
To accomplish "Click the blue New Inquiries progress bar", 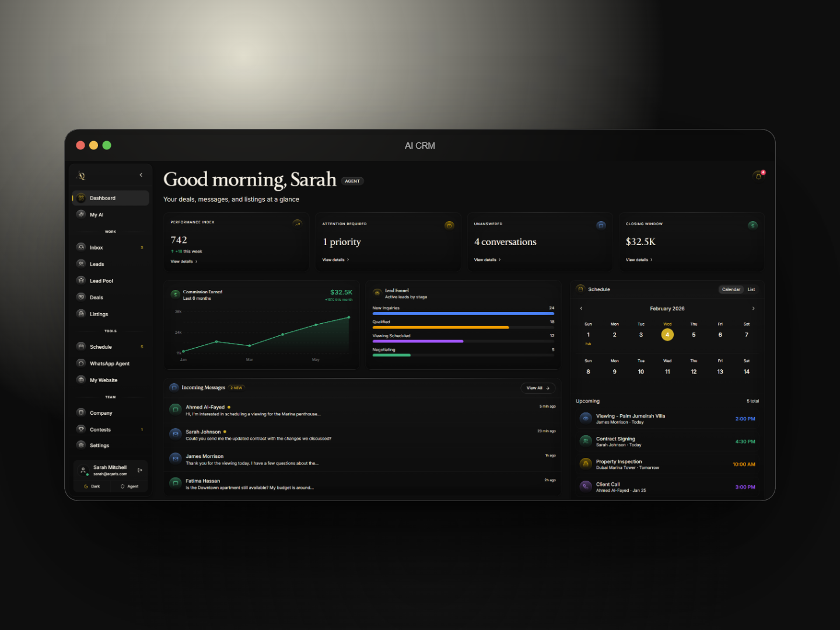I will (463, 314).
